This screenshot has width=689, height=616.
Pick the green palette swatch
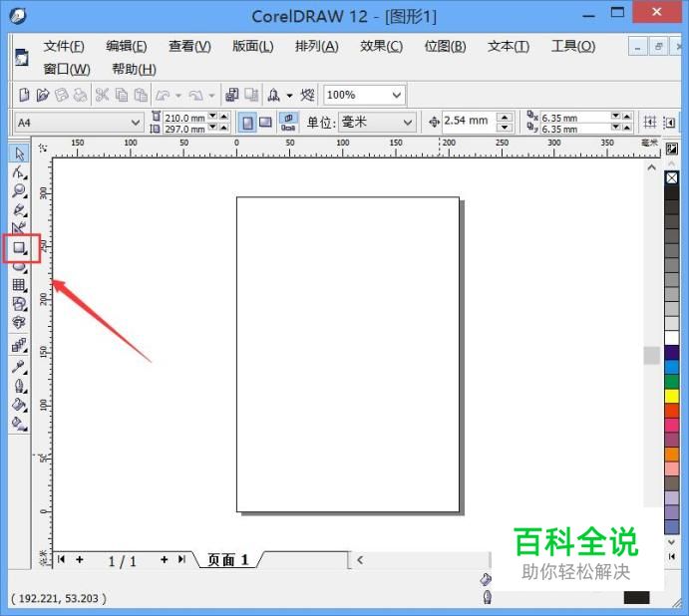(672, 382)
